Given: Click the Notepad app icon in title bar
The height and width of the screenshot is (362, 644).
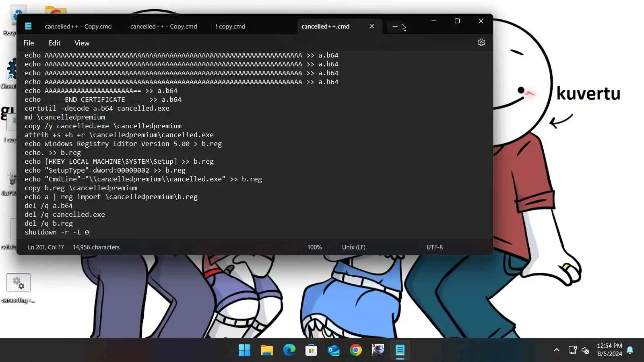Looking at the screenshot, I should click(28, 27).
